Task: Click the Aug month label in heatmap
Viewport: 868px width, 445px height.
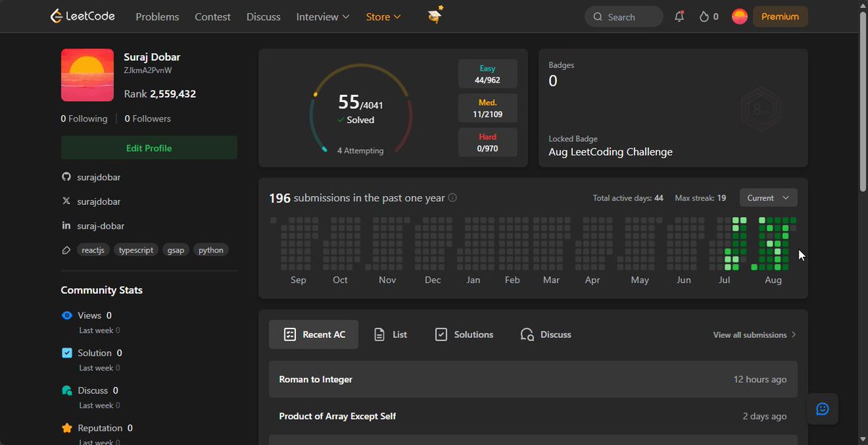Action: [x=773, y=280]
